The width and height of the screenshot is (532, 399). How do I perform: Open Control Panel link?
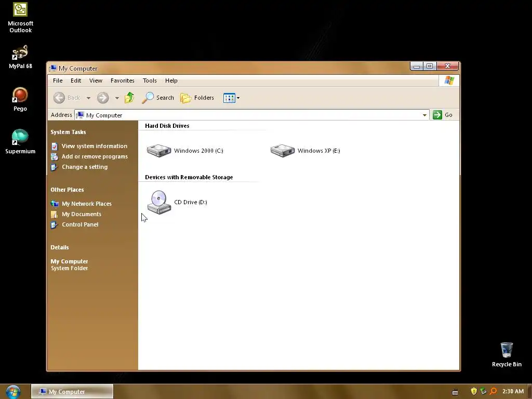click(80, 224)
